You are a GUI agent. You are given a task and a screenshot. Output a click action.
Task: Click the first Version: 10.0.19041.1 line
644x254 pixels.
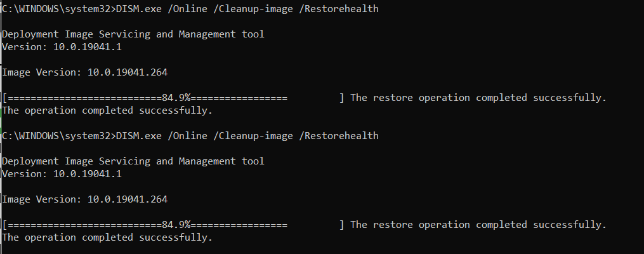point(62,47)
